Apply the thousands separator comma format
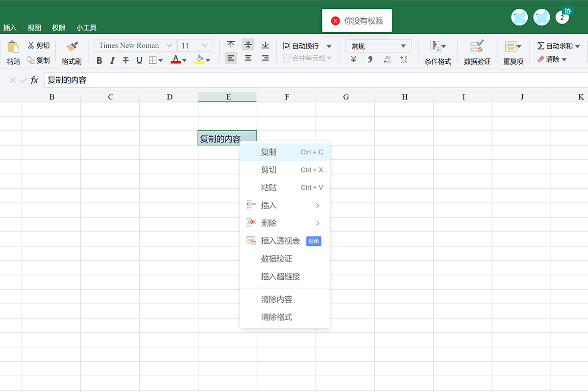This screenshot has width=588, height=392. (x=370, y=60)
